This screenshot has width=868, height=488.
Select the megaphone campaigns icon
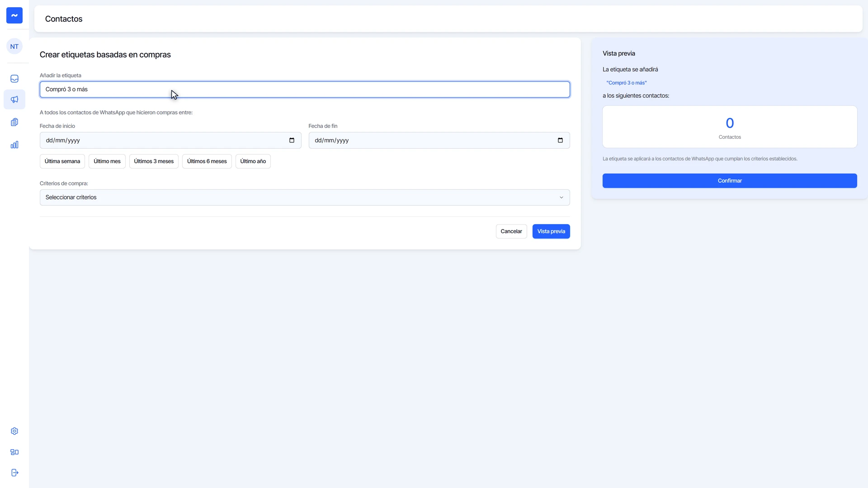(14, 99)
